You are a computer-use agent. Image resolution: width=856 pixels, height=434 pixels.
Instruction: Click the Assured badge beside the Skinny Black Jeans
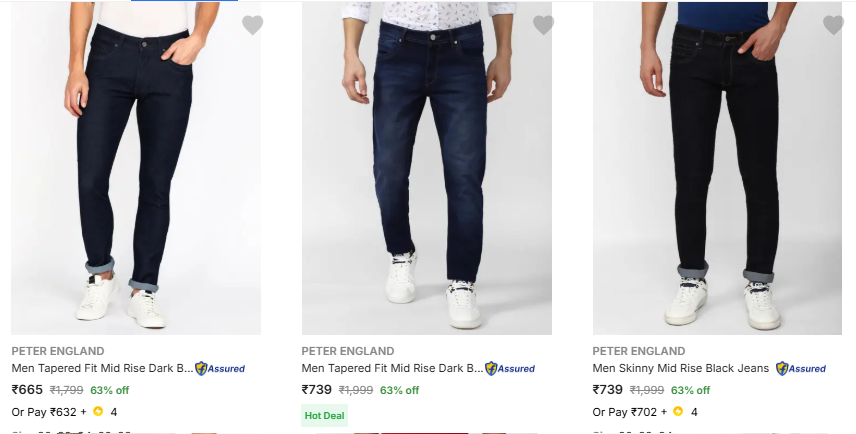801,369
